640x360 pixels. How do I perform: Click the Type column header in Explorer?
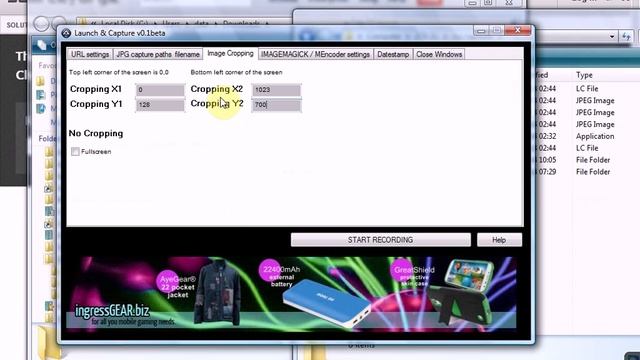pos(584,75)
